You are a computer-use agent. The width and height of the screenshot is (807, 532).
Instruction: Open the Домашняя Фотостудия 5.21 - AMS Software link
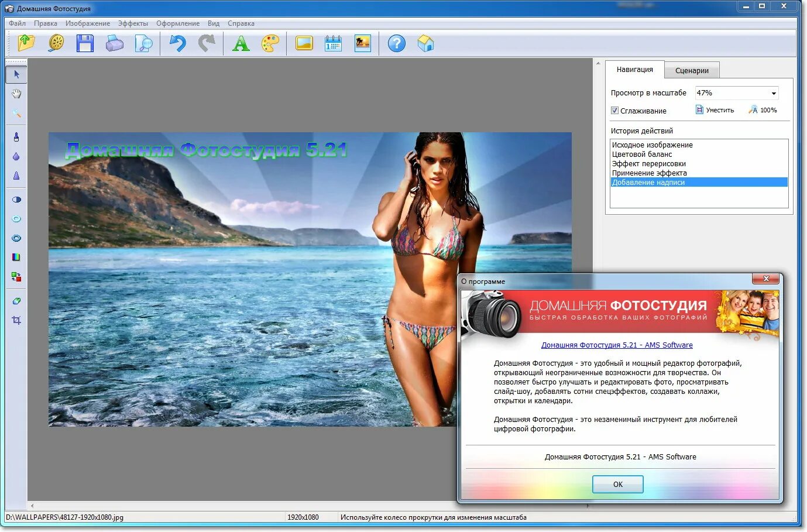tap(617, 345)
